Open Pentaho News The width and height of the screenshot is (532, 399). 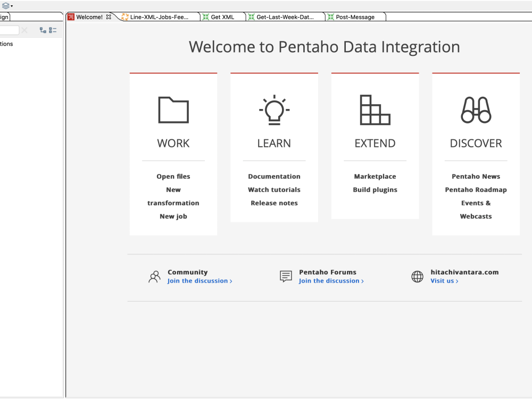476,177
